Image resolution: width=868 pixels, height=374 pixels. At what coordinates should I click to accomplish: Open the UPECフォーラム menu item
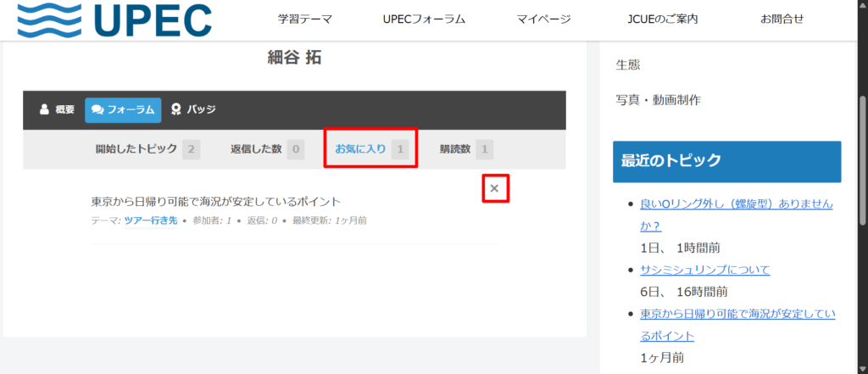click(x=424, y=20)
